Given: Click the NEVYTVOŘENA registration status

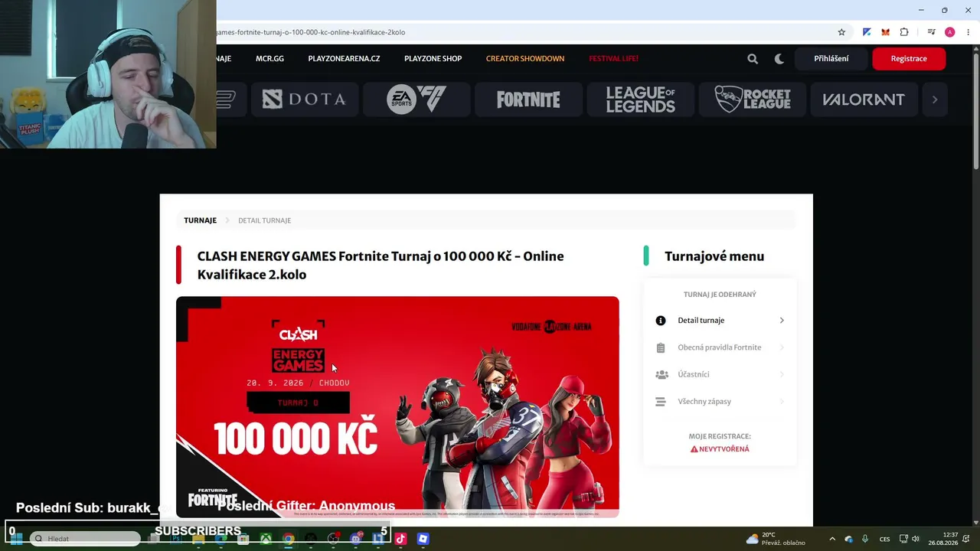Looking at the screenshot, I should pos(720,449).
